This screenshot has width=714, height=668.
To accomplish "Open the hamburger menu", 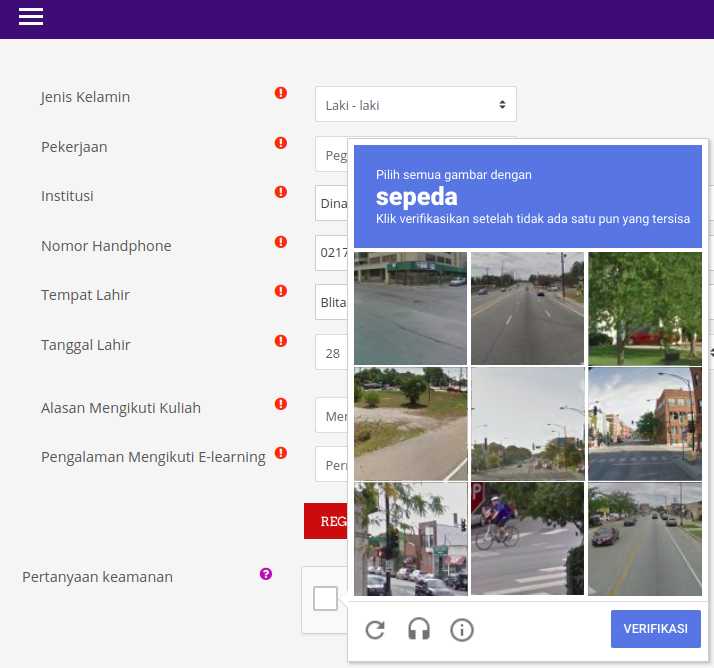I will (x=31, y=17).
